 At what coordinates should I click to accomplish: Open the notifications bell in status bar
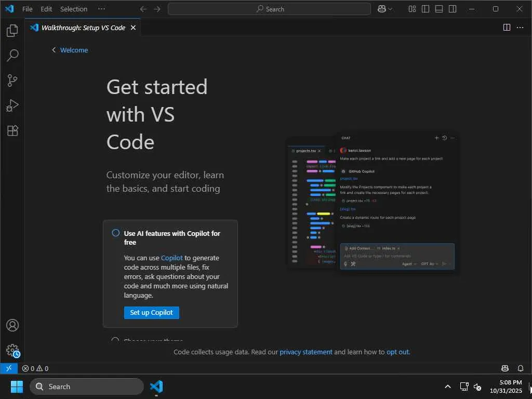click(521, 368)
